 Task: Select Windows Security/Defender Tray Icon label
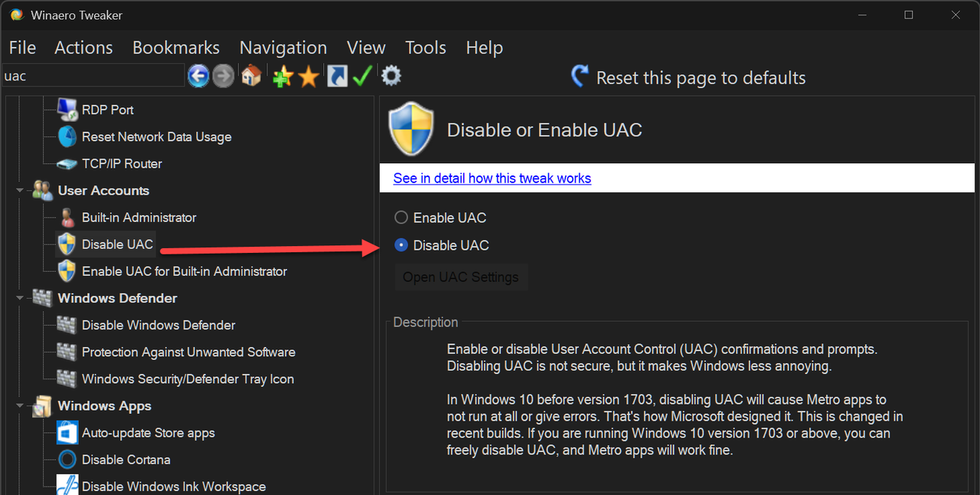(188, 379)
